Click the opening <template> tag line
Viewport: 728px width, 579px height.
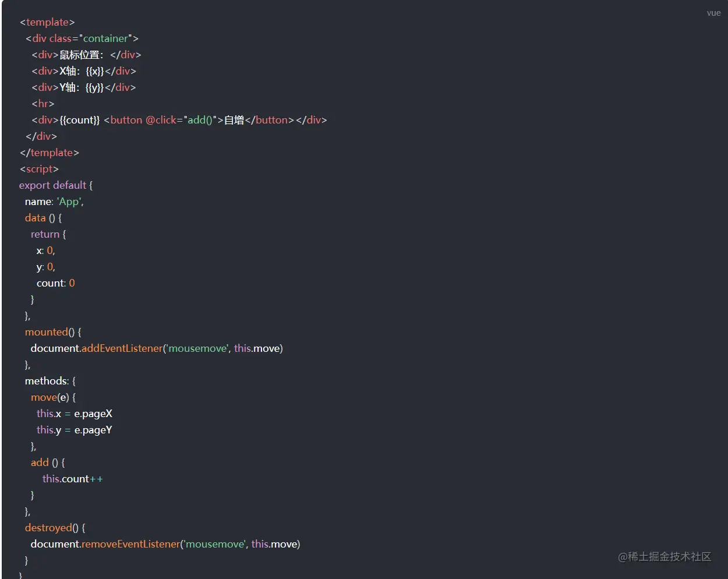[x=47, y=22]
